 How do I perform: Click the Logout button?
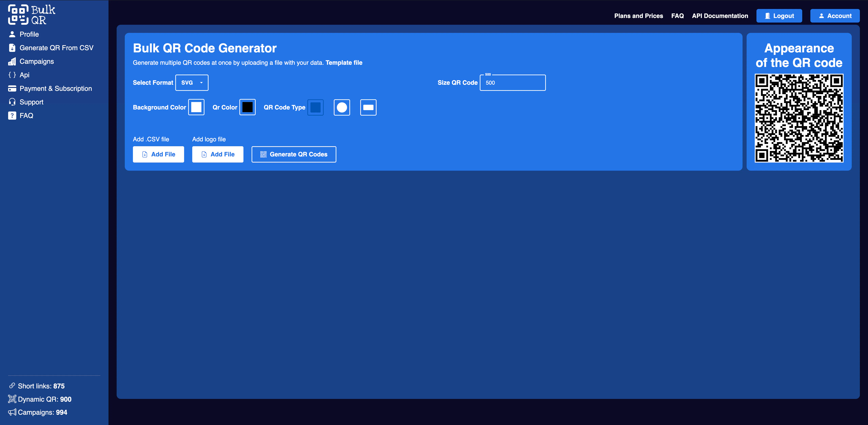[x=779, y=16]
